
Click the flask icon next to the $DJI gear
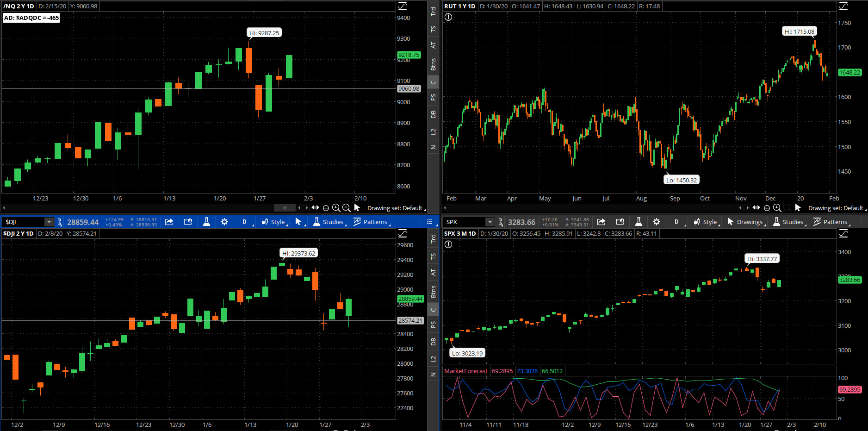click(206, 222)
